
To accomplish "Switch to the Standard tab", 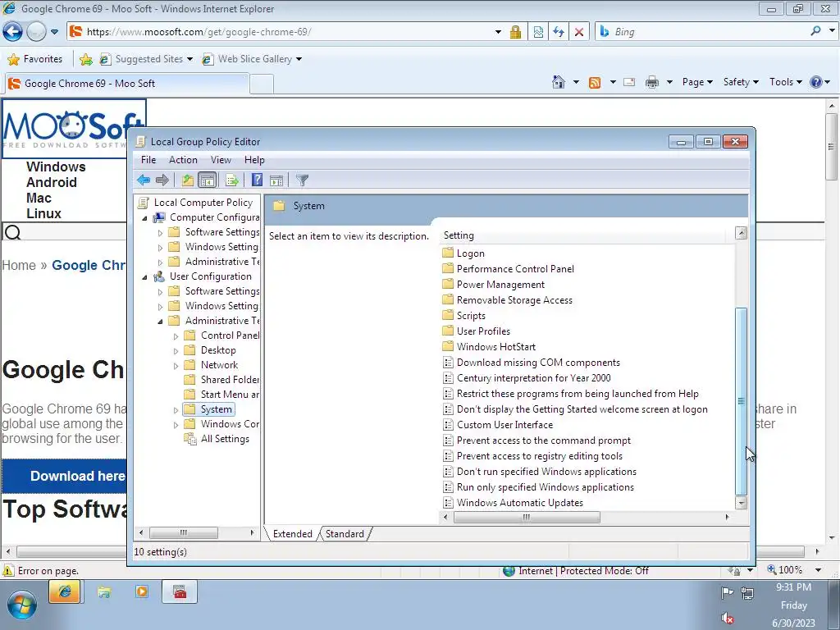I will point(345,533).
